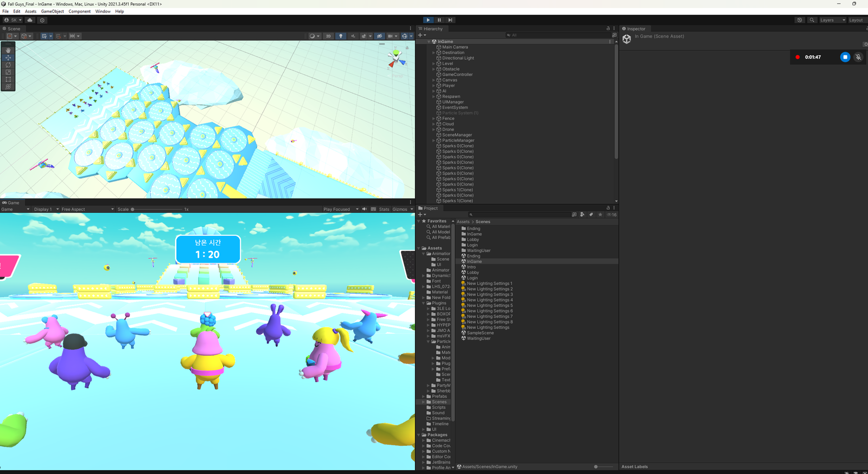Click Project panel search field

pyautogui.click(x=519, y=215)
